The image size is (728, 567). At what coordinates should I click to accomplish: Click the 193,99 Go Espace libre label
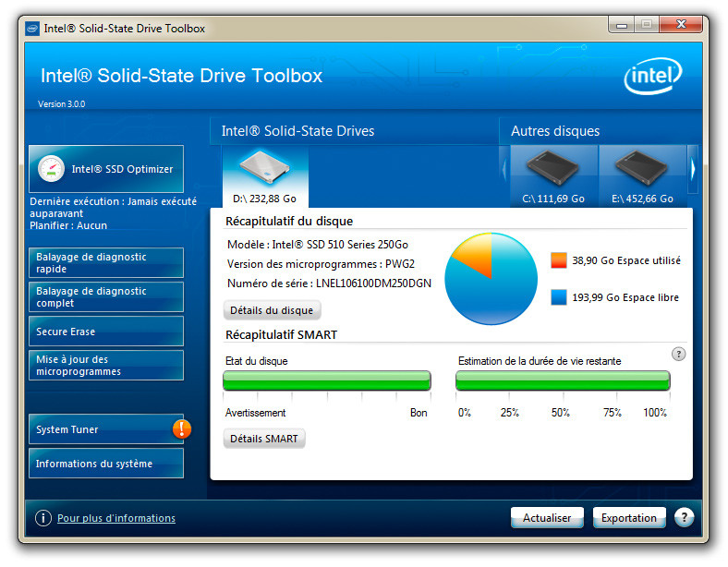(x=625, y=297)
